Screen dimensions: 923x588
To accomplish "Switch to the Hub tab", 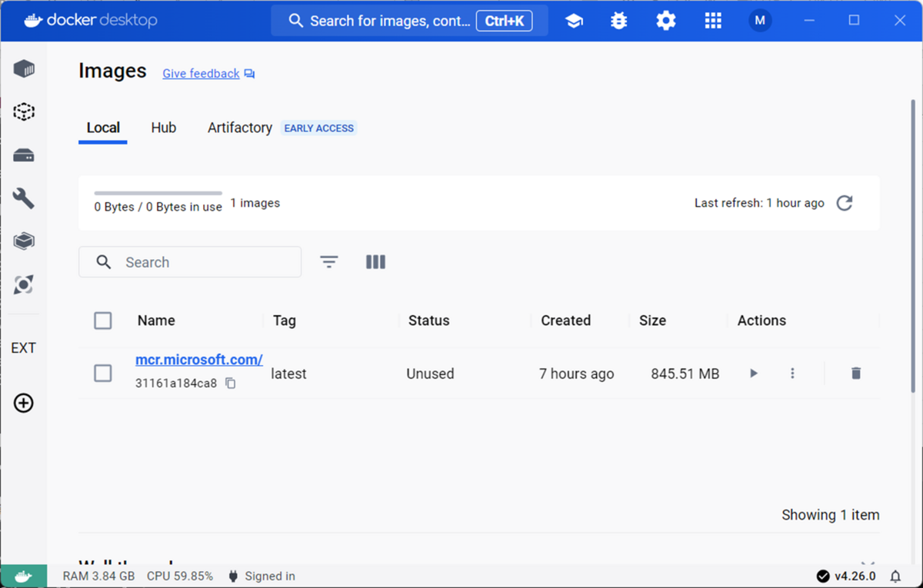I will [x=164, y=128].
